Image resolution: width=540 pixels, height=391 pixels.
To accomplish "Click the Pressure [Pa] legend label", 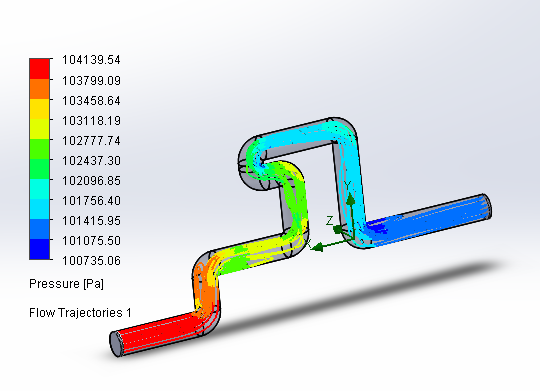I will (66, 284).
